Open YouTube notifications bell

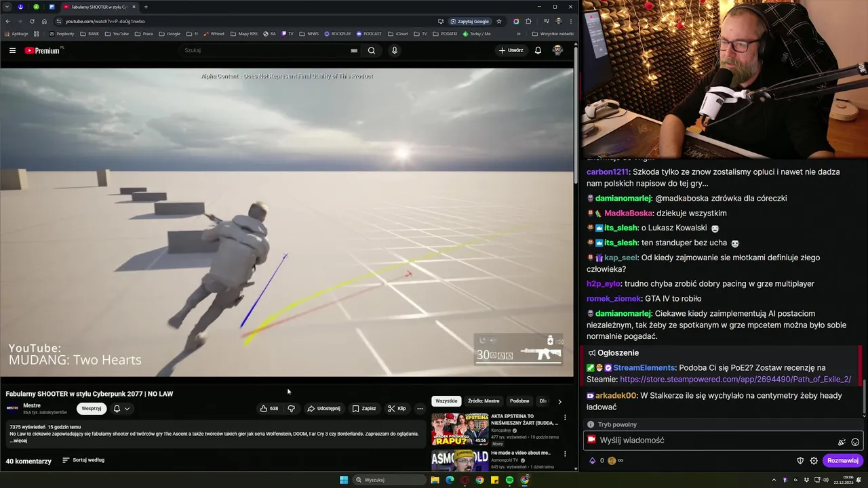pyautogui.click(x=538, y=50)
